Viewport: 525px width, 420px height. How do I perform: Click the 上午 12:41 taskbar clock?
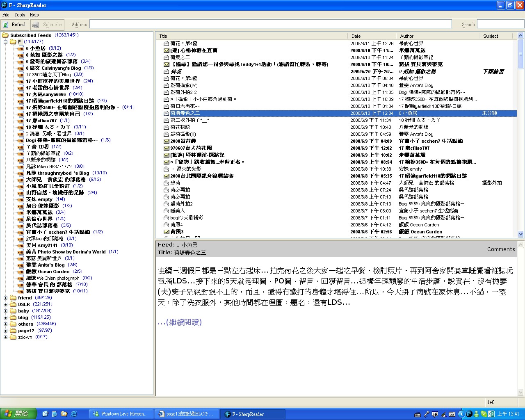point(509,414)
